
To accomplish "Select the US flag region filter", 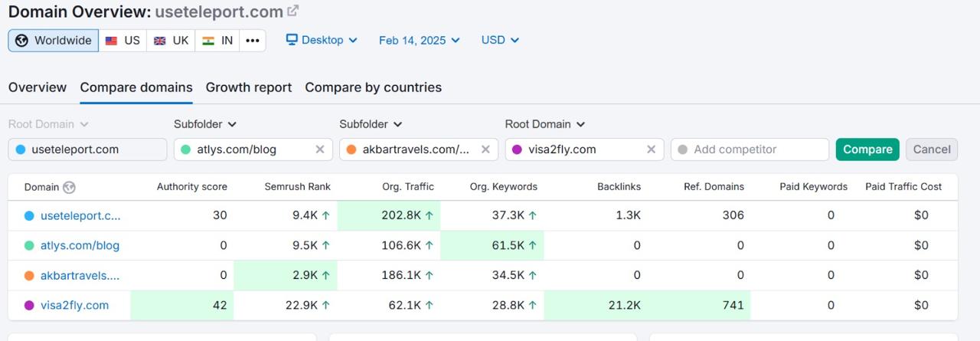I will tap(122, 41).
